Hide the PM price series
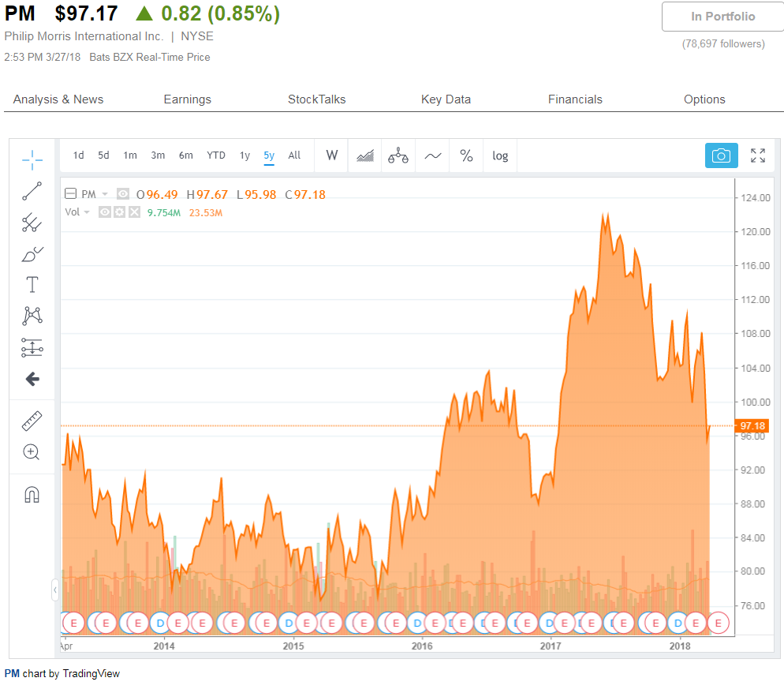784x689 pixels. tap(122, 193)
